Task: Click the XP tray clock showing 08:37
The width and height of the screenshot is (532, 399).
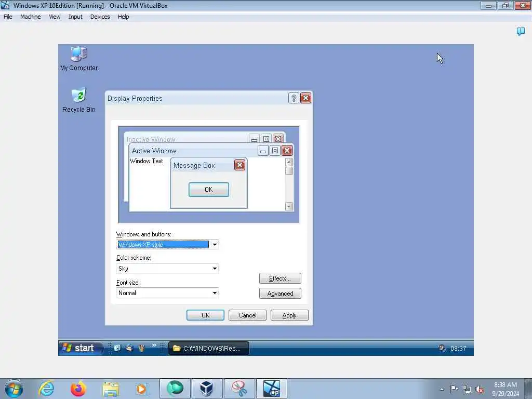Action: (458, 349)
